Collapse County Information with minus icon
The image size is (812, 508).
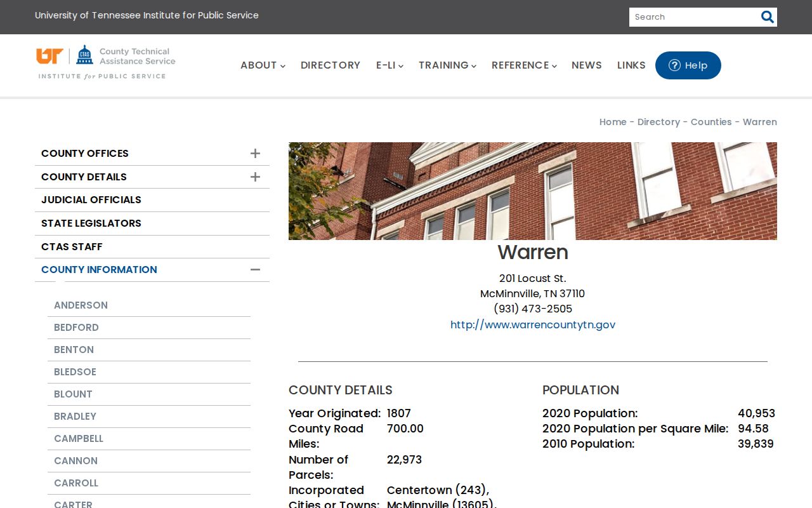[x=255, y=270]
